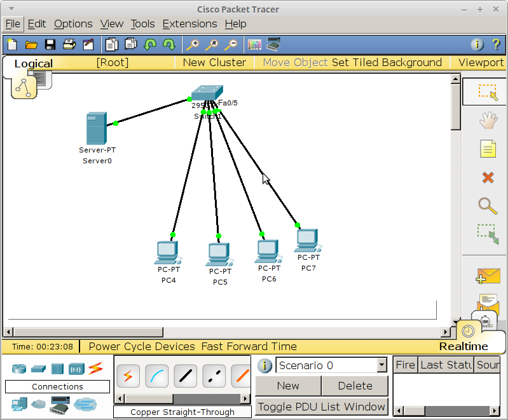Redo the last action
This screenshot has height=420, width=508.
[169, 44]
